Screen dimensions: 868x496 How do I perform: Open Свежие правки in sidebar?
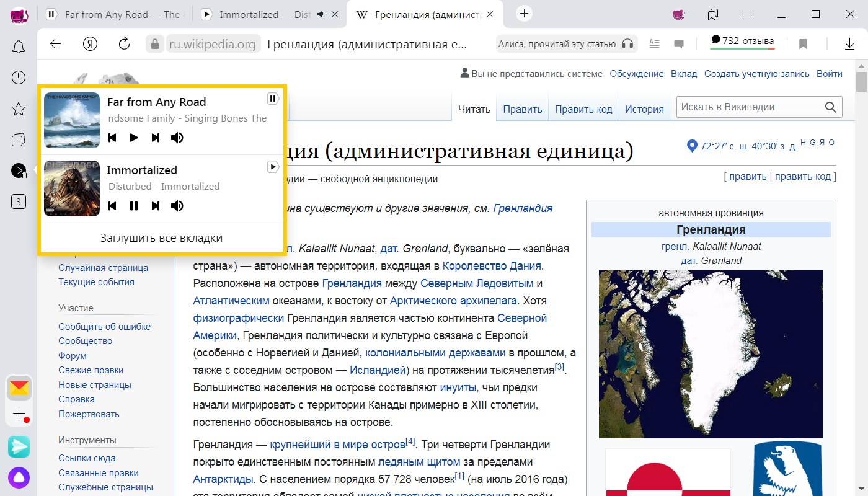(91, 370)
